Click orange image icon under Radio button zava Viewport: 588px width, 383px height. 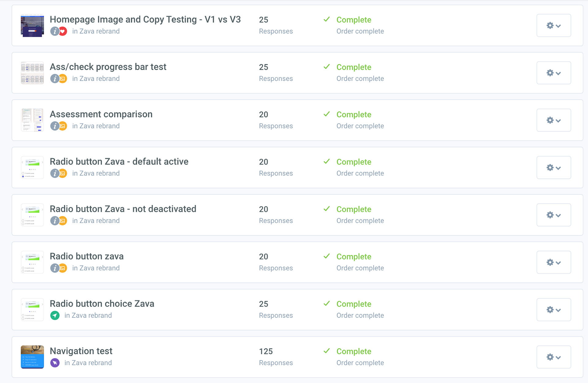click(x=63, y=268)
